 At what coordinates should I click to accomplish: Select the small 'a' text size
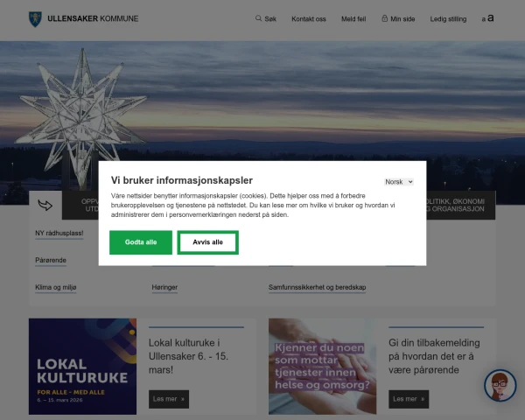point(484,19)
